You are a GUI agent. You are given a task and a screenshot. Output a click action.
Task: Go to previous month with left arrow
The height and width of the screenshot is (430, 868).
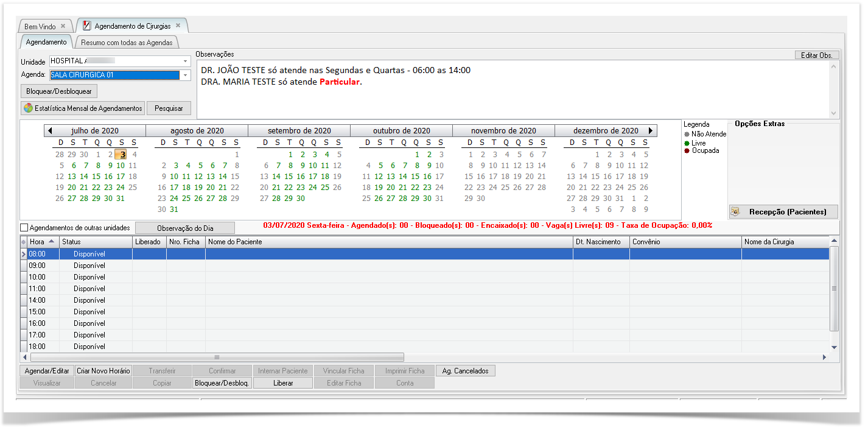tap(50, 131)
